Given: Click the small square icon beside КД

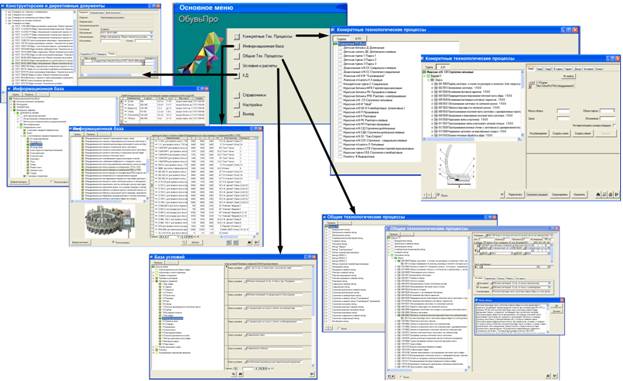Looking at the screenshot, I should coord(237,75).
